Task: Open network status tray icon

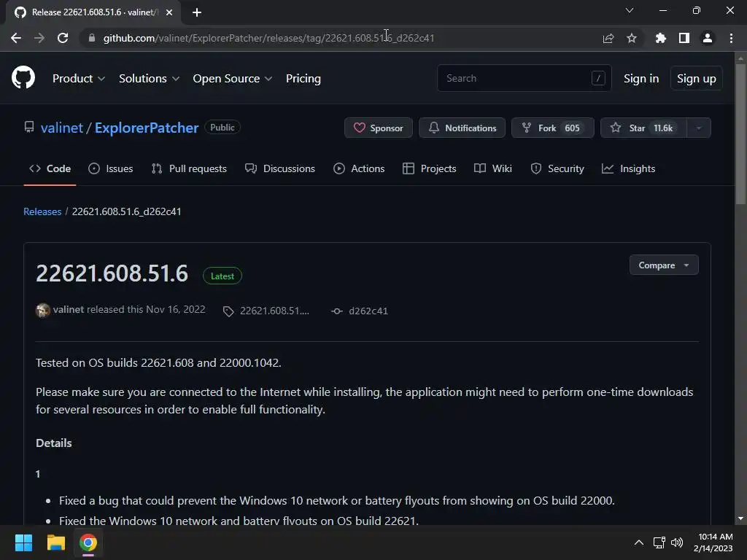Action: [x=659, y=542]
